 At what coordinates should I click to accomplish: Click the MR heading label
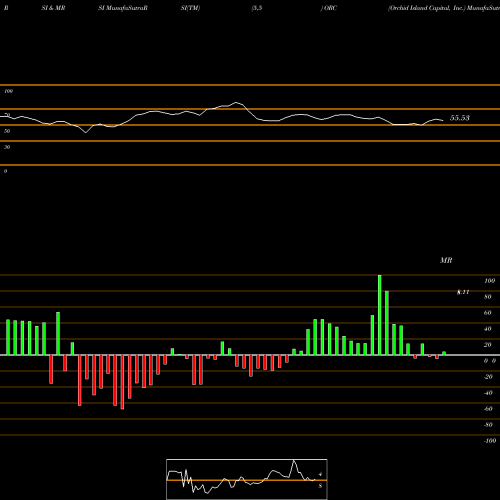point(446,260)
